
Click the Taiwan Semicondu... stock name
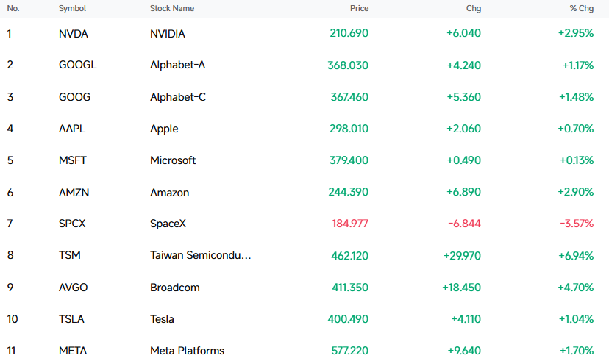(x=200, y=255)
